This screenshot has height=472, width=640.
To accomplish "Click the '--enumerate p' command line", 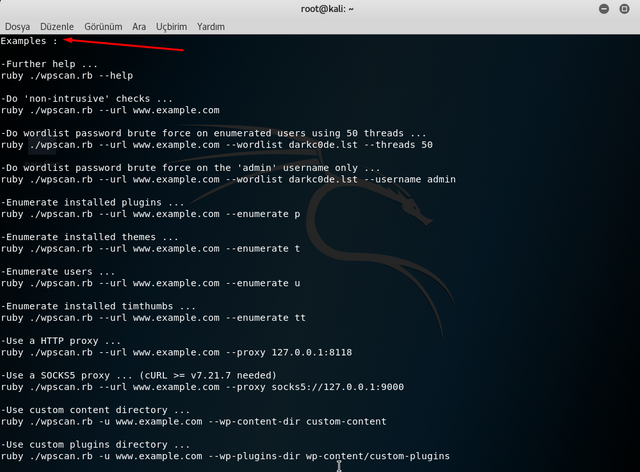I will point(150,214).
